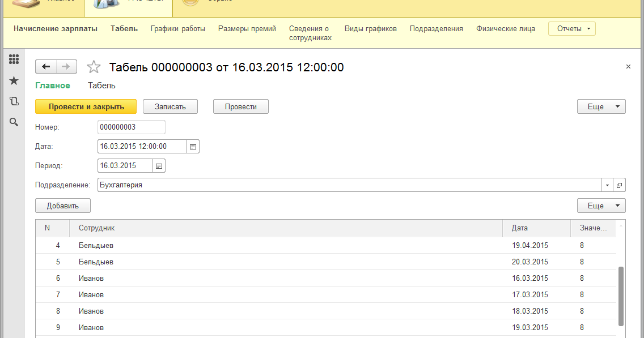
Task: Open calendar picker for Период field
Action: [x=159, y=166]
